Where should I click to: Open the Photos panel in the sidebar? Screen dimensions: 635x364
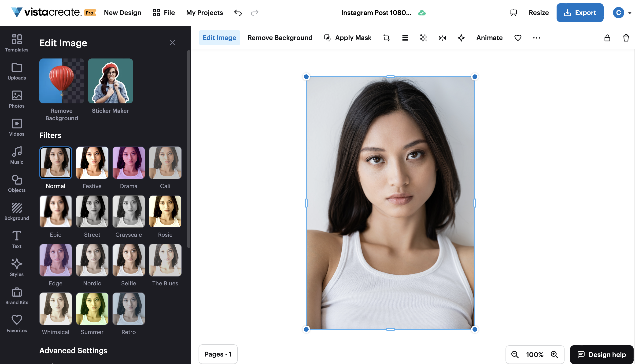(17, 99)
